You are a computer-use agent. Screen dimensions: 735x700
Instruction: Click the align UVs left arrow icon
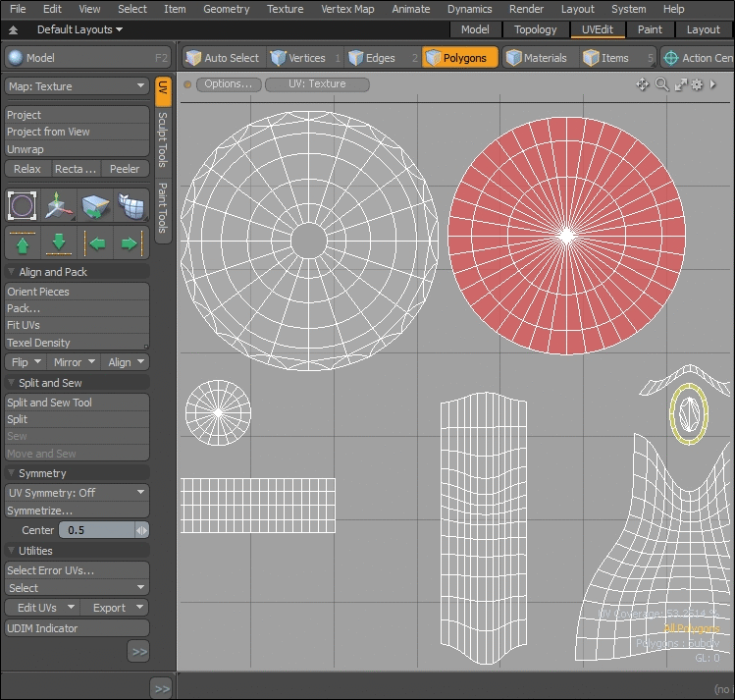[95, 242]
